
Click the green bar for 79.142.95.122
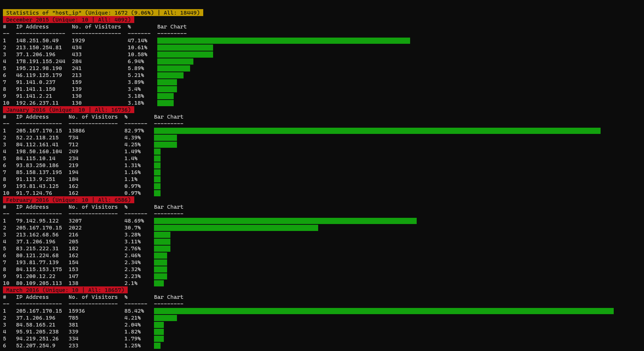coord(285,221)
